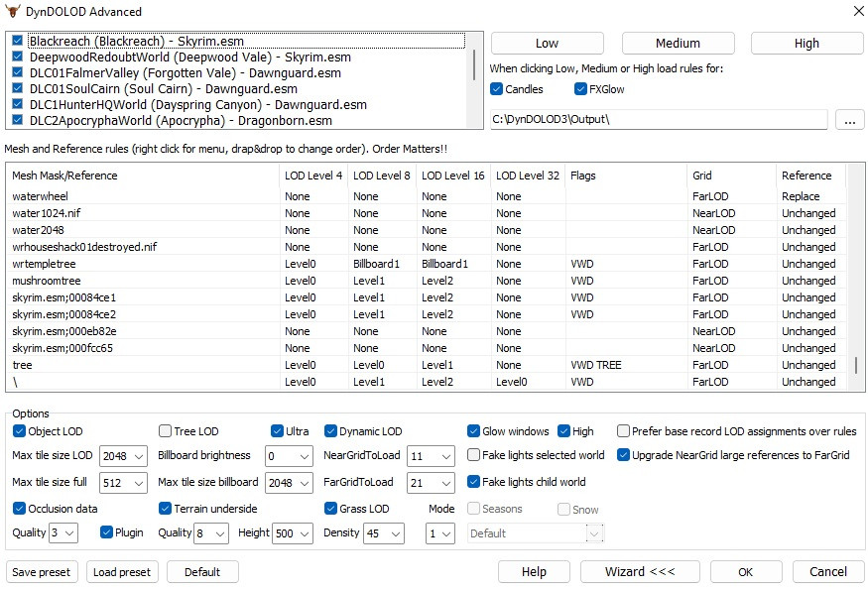Disable the FXGlow rules checkbox
Viewport: 868px width, 589px height.
[580, 89]
